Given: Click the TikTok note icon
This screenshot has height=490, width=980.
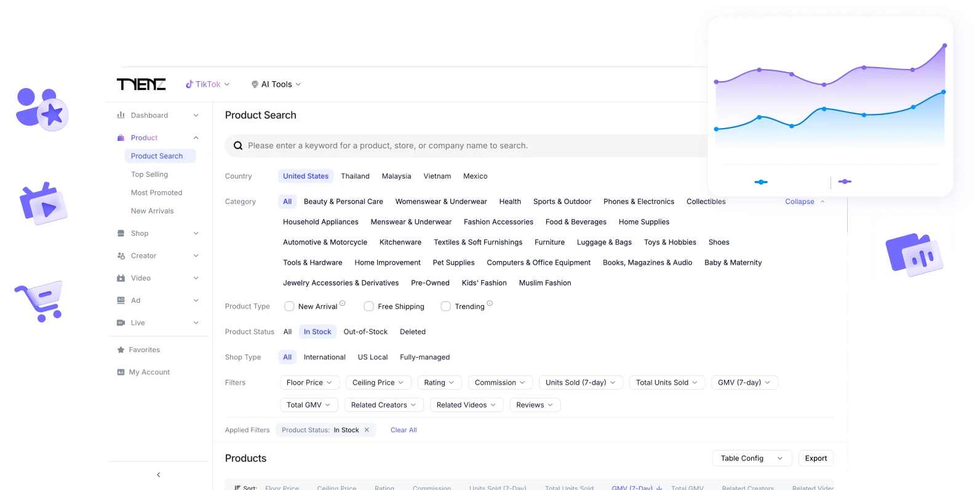Looking at the screenshot, I should pyautogui.click(x=189, y=84).
